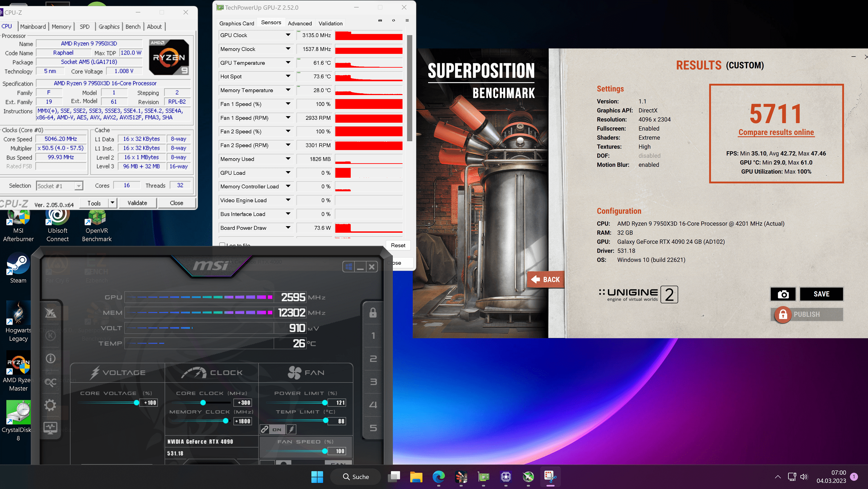Image resolution: width=868 pixels, height=489 pixels.
Task: Click Compare results online link
Action: [x=776, y=133]
